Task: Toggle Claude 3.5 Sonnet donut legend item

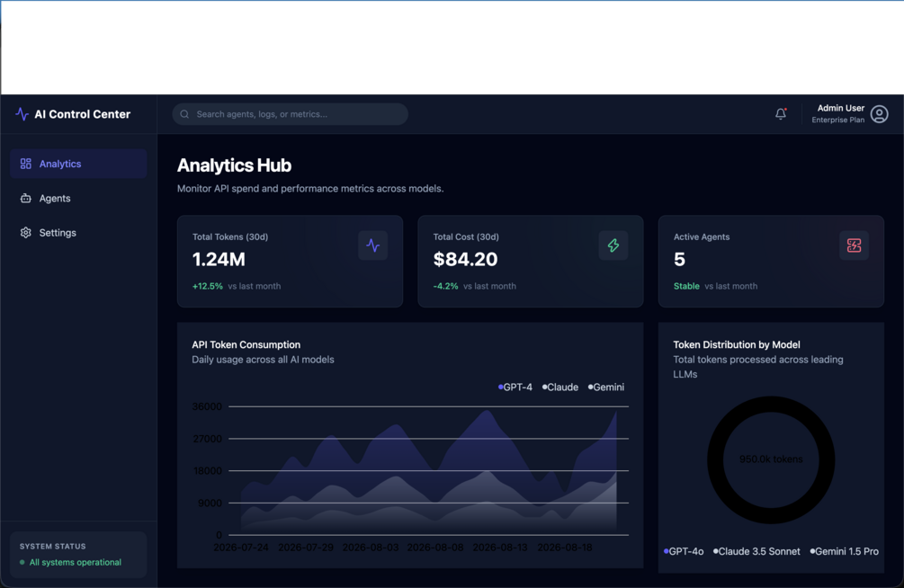Action: 757,552
